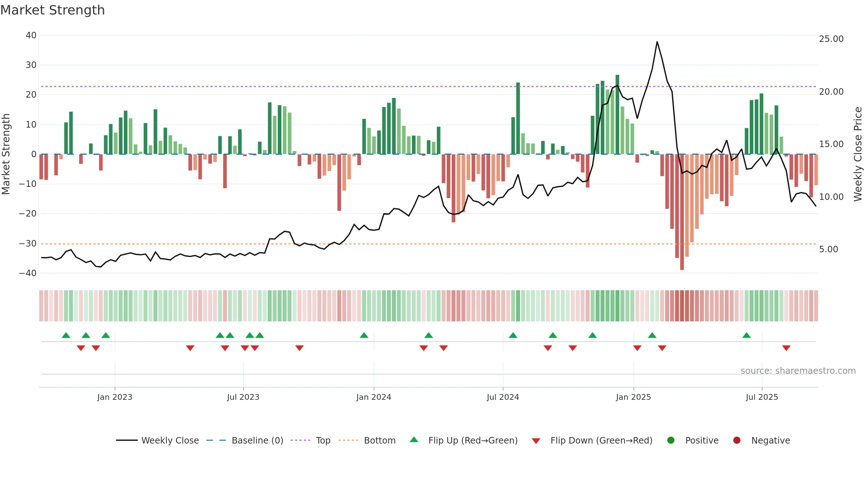Toggle the Negative legend entry

pyautogui.click(x=761, y=440)
